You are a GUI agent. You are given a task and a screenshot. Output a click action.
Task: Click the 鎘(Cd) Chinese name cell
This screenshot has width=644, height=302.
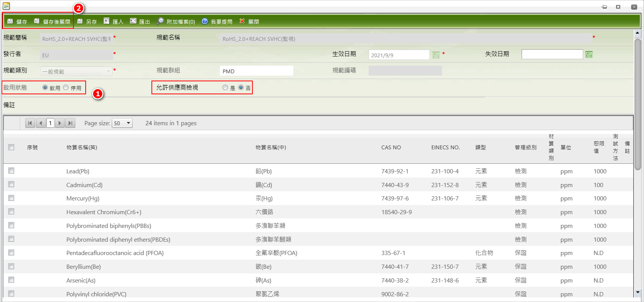pos(264,185)
